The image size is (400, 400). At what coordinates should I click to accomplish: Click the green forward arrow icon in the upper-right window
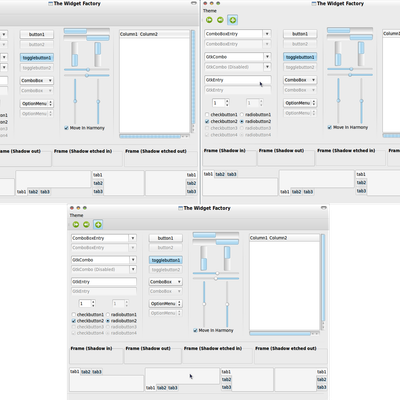point(209,20)
